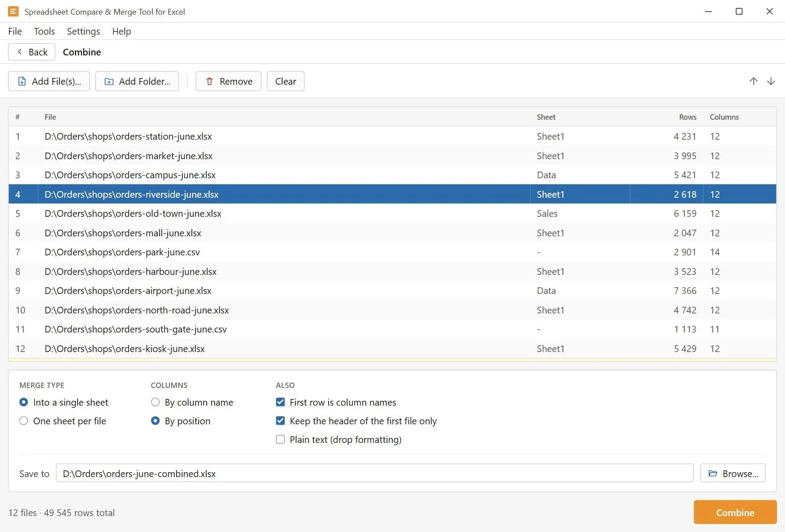Select orders-mall-june.xlsx row
785x532 pixels.
click(392, 233)
